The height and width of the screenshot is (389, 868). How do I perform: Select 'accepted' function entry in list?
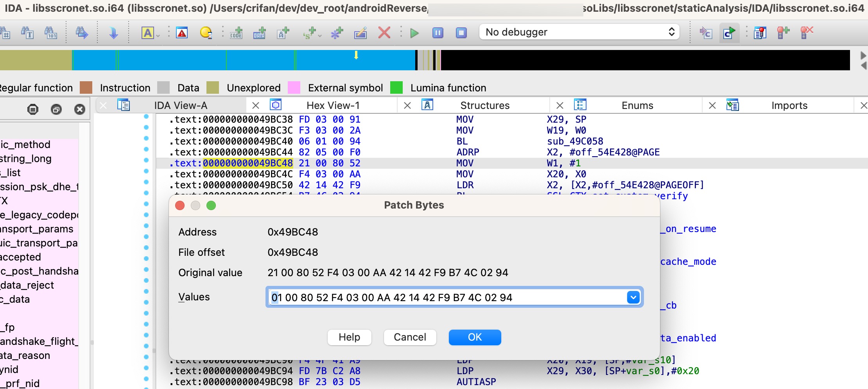(x=21, y=257)
